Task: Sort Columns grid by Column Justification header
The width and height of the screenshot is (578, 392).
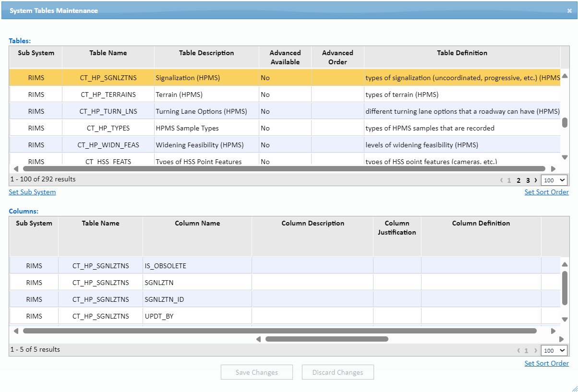Action: [x=397, y=236]
